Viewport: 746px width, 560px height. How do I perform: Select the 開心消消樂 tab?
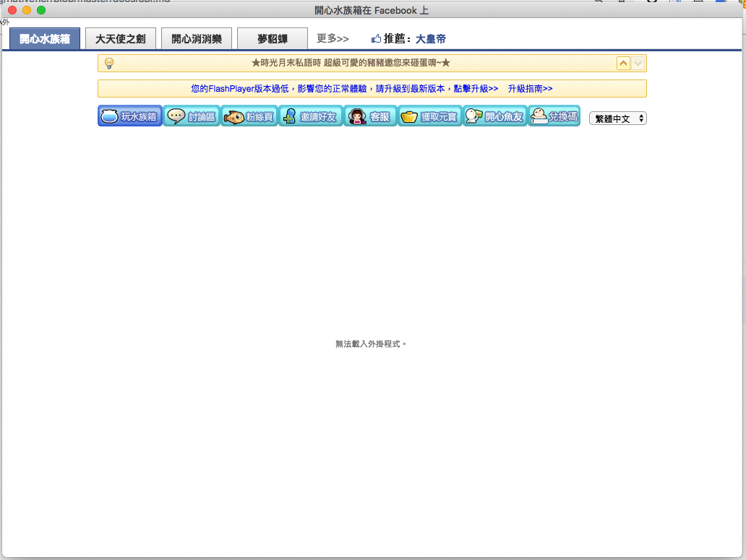(x=196, y=39)
